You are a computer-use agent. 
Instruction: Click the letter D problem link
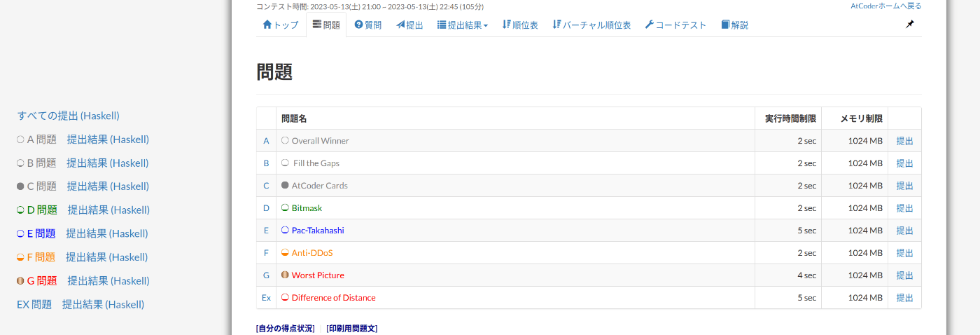(x=266, y=208)
